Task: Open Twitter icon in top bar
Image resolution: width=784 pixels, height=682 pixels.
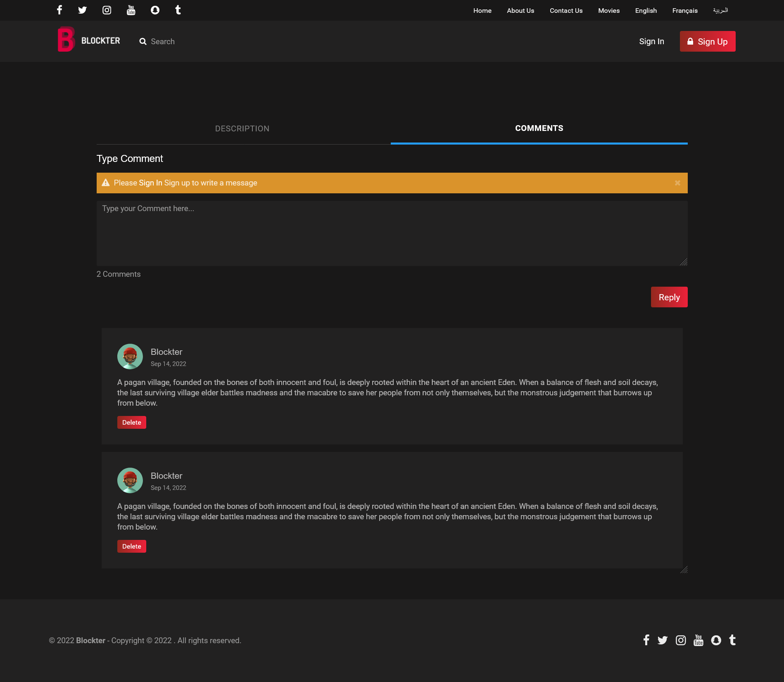Action: (83, 10)
